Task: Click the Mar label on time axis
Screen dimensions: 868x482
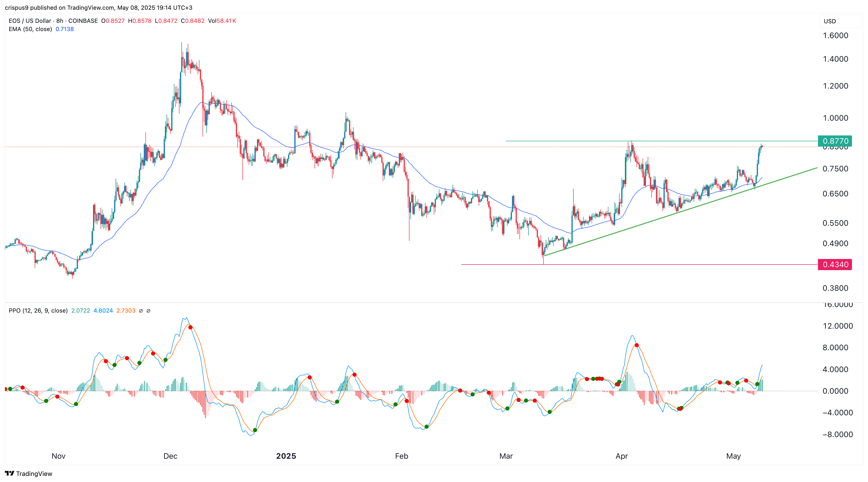Action: [506, 456]
